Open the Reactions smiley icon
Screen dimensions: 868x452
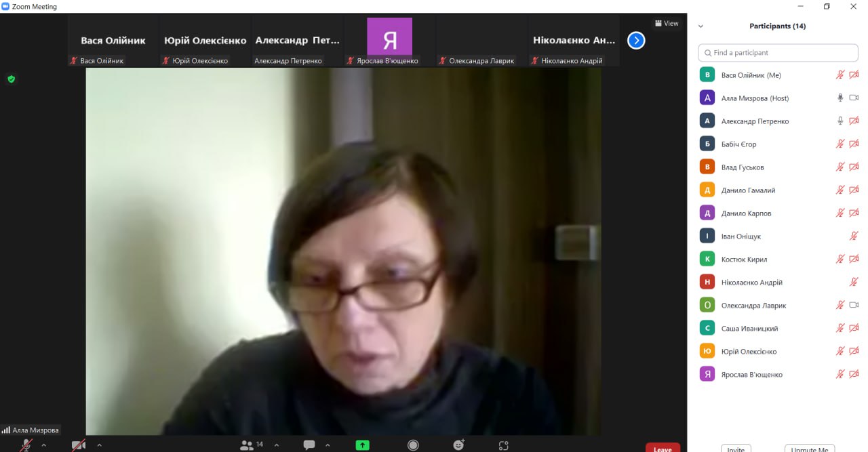[x=459, y=445]
